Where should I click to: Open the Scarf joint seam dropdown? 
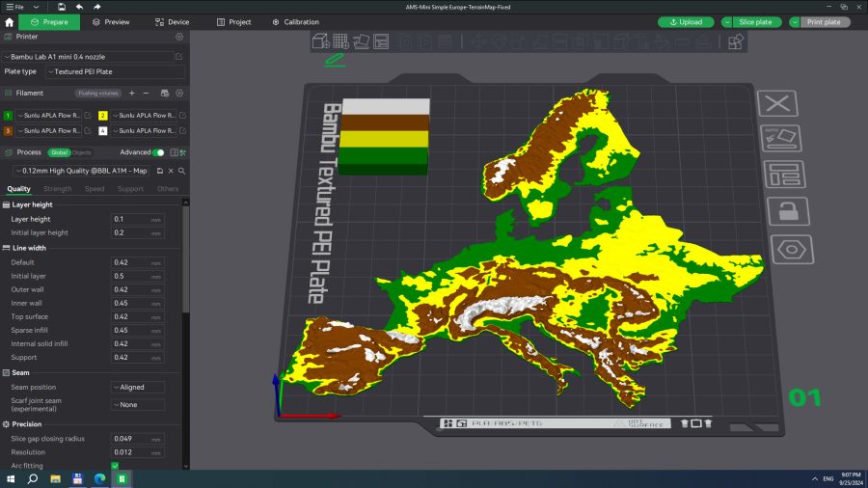[137, 404]
